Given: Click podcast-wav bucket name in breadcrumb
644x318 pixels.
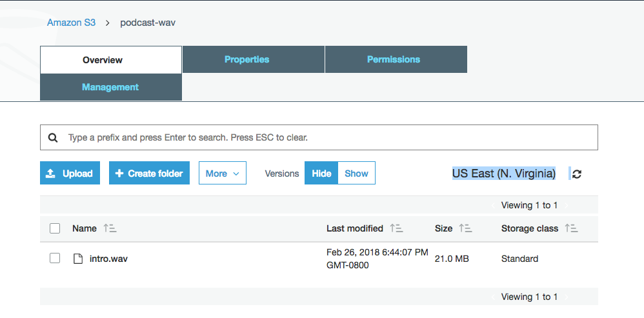Looking at the screenshot, I should 148,23.
